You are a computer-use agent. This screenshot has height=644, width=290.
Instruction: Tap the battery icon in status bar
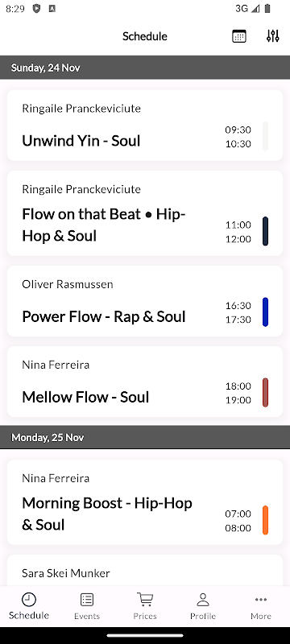(267, 9)
